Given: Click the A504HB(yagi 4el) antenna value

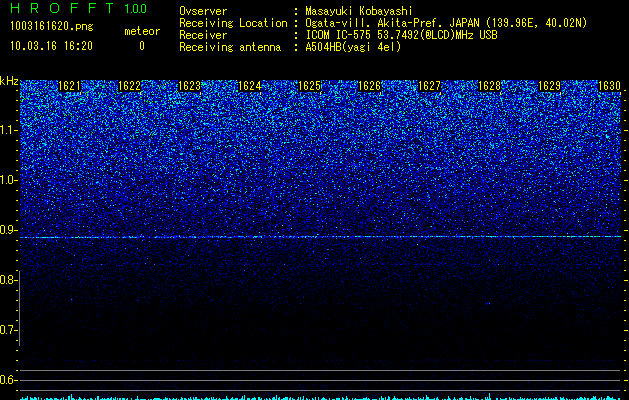Looking at the screenshot, I should [x=353, y=47].
